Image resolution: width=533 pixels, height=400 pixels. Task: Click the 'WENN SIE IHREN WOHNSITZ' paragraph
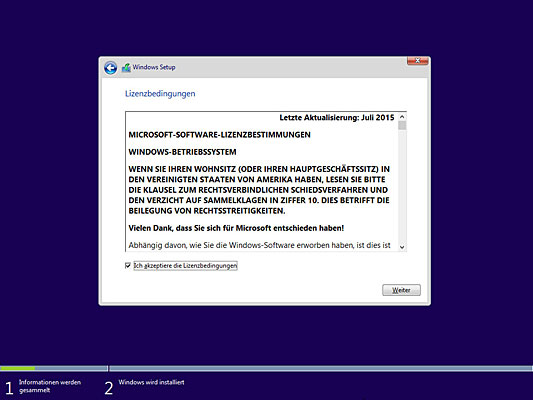coord(259,190)
